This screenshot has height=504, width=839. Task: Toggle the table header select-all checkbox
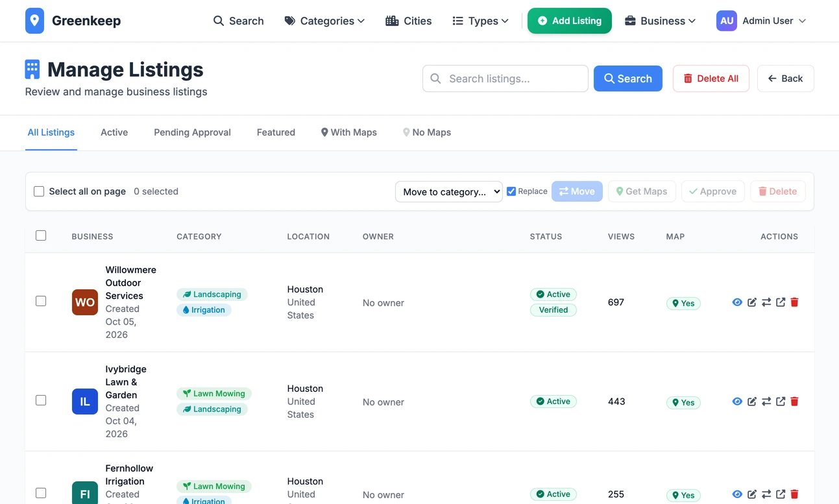point(41,235)
